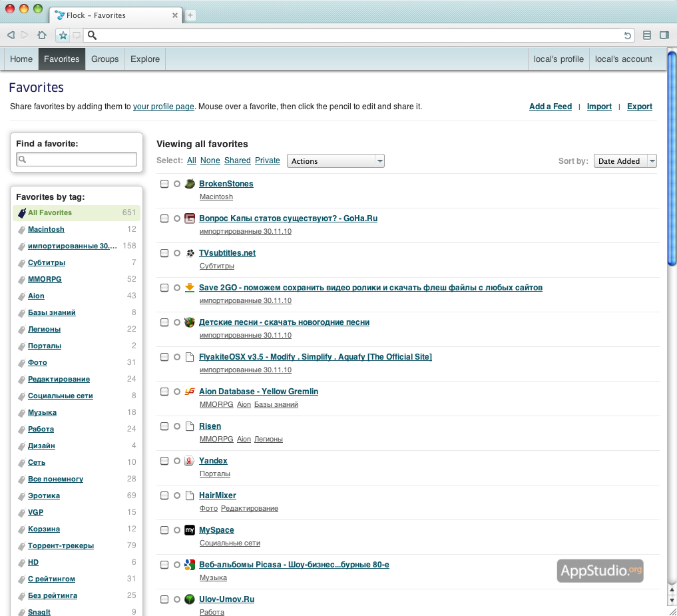Click the browser address bar
This screenshot has width=677, height=616.
pyautogui.click(x=359, y=35)
